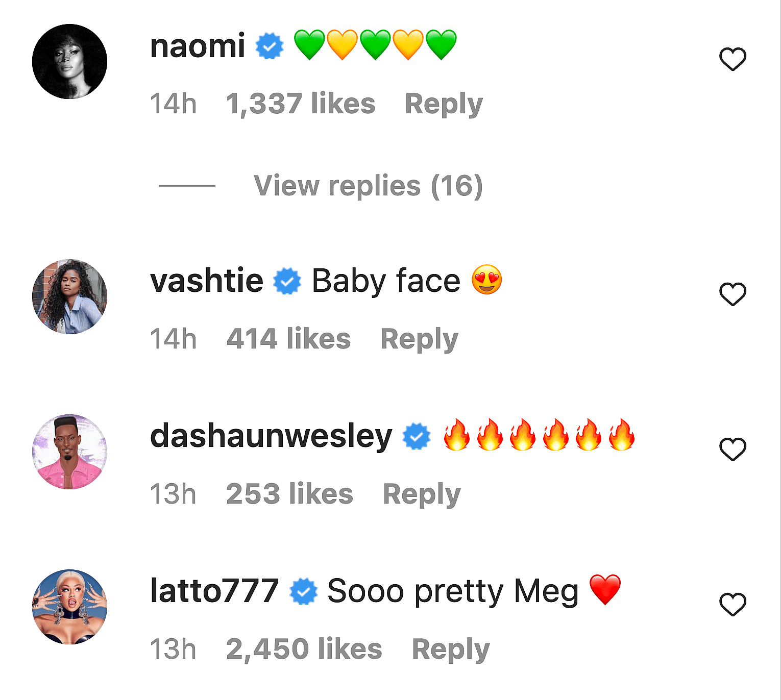Expand replies under naomi's comment
The width and height of the screenshot is (781, 700).
pos(369,185)
